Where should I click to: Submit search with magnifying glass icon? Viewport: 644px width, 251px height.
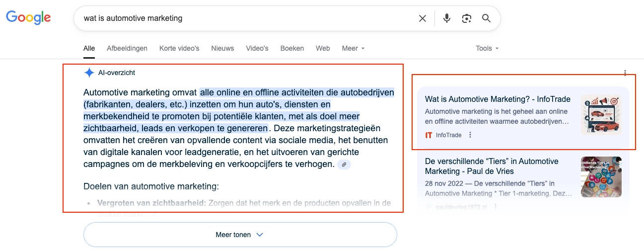486,18
